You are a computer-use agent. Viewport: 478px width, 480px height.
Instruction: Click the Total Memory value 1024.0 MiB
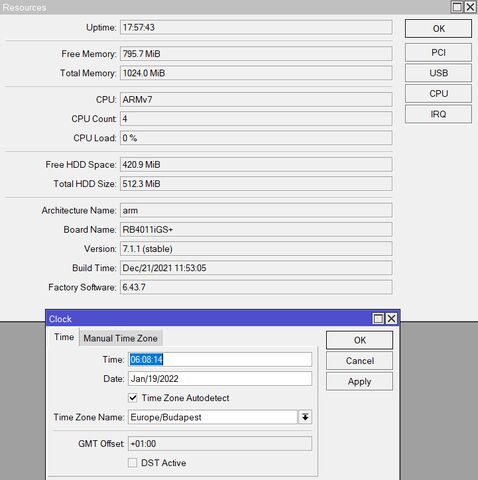[256, 73]
